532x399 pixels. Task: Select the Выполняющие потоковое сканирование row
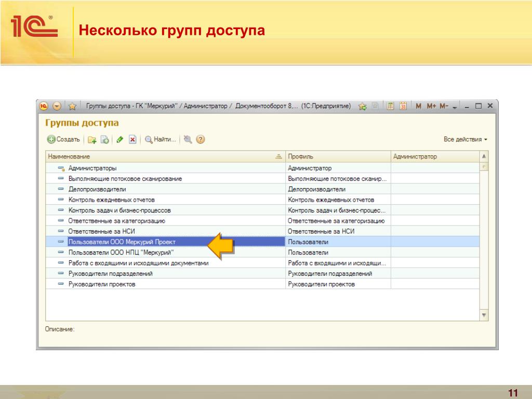[262, 179]
